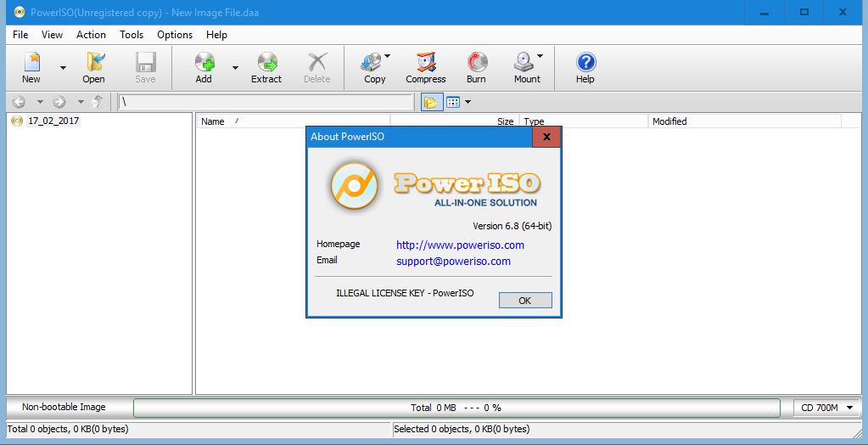Close the About PowerISO dialog
The image size is (868, 445).
coord(546,137)
